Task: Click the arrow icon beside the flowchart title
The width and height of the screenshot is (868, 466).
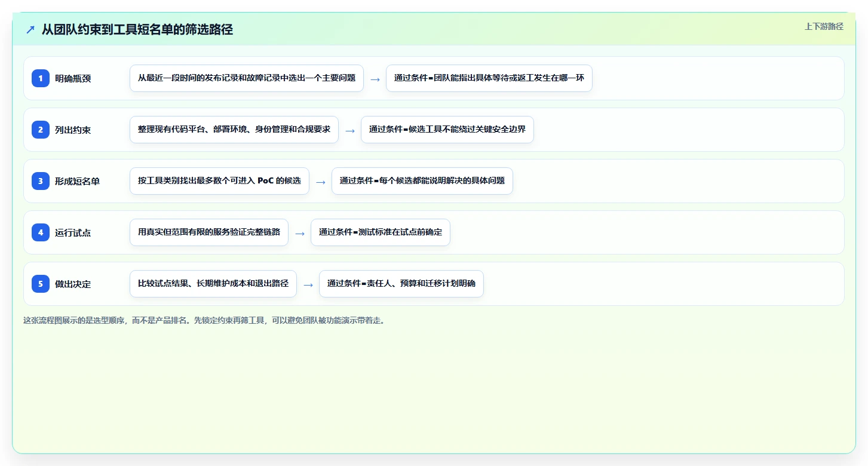Action: tap(30, 29)
